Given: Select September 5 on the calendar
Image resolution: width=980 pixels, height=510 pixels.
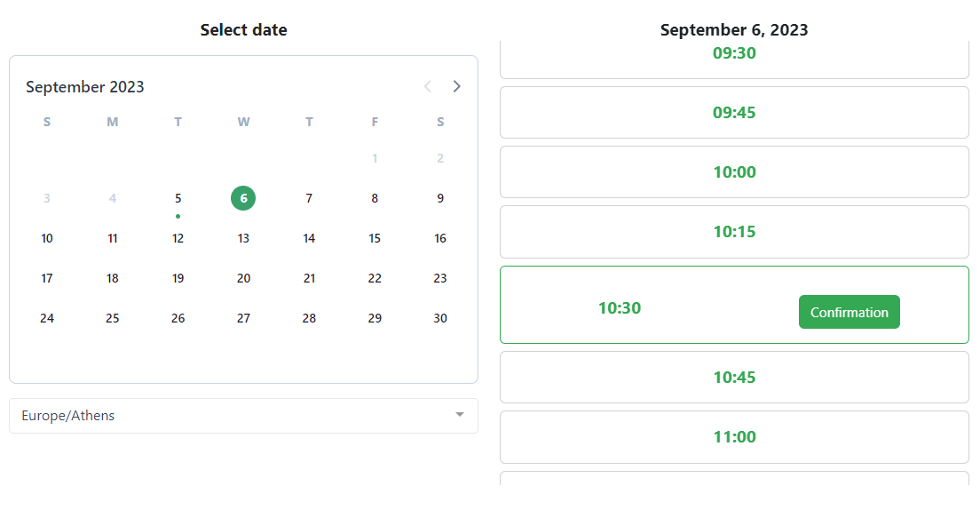Looking at the screenshot, I should [x=178, y=198].
